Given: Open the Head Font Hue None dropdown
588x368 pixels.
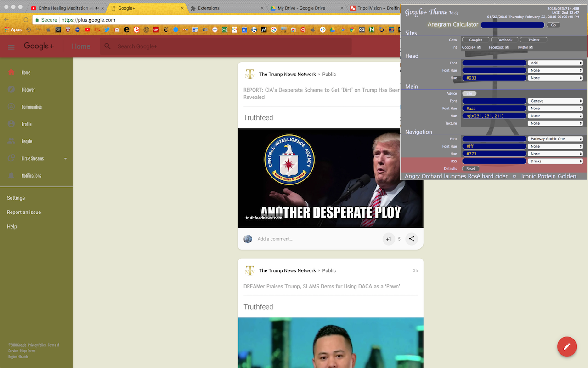Looking at the screenshot, I should (x=555, y=70).
